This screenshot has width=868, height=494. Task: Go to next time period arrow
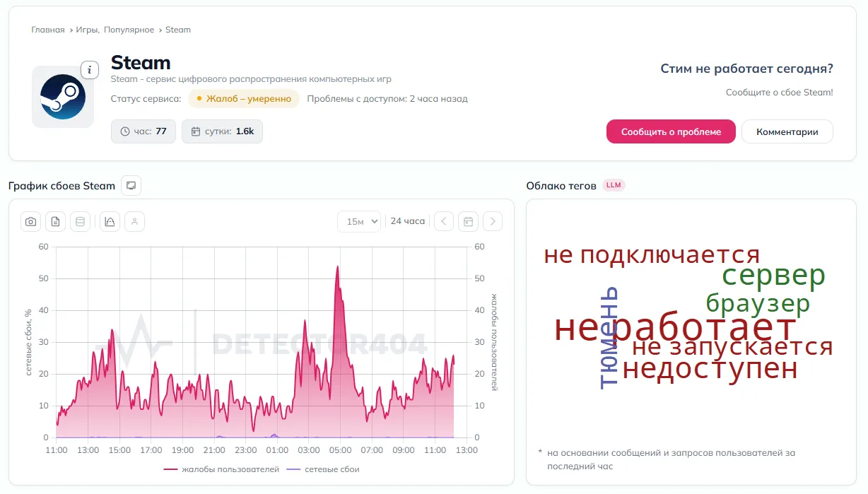[x=493, y=221]
